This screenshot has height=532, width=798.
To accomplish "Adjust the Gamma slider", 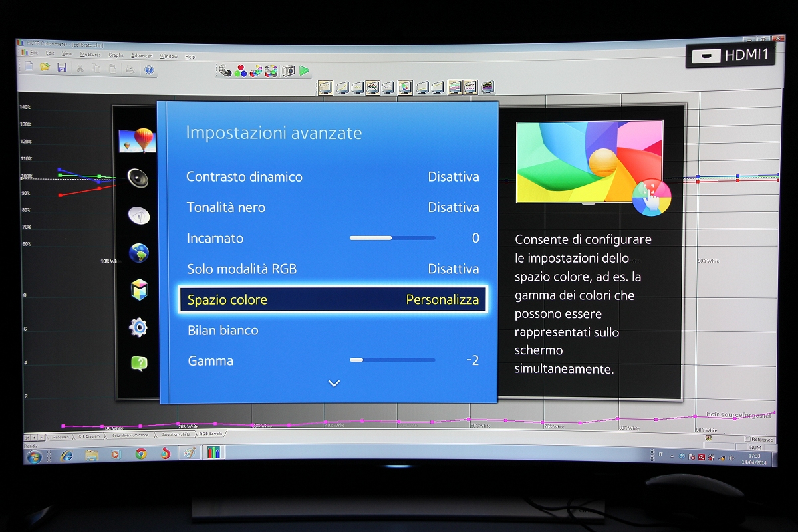I will point(392,360).
